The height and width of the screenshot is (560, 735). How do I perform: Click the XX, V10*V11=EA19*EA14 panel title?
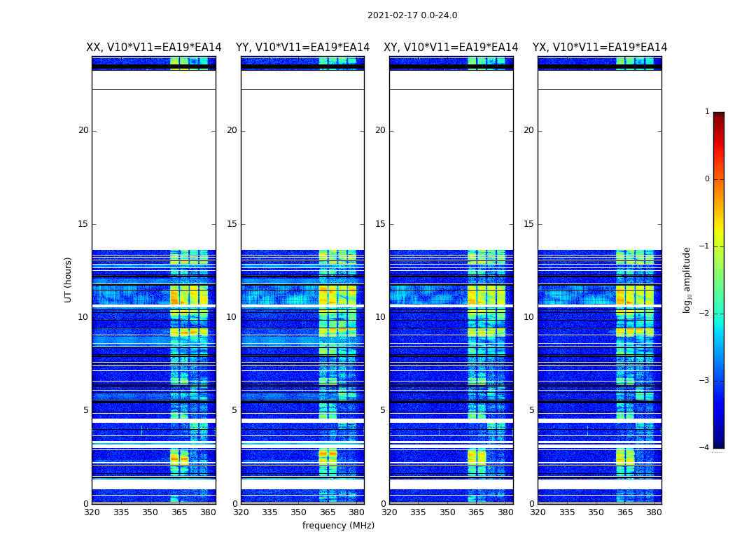(x=154, y=48)
